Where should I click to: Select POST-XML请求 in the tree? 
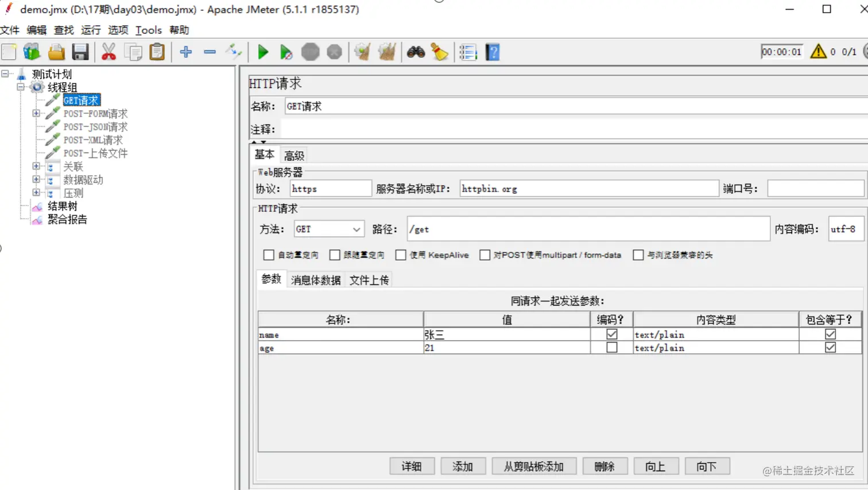tap(93, 140)
